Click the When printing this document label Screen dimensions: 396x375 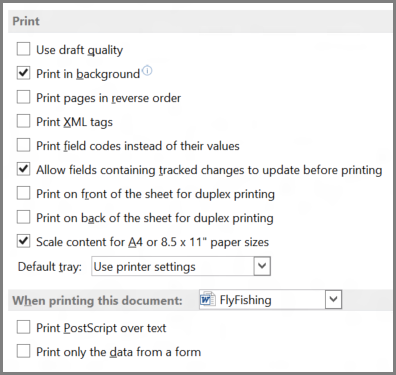point(97,301)
